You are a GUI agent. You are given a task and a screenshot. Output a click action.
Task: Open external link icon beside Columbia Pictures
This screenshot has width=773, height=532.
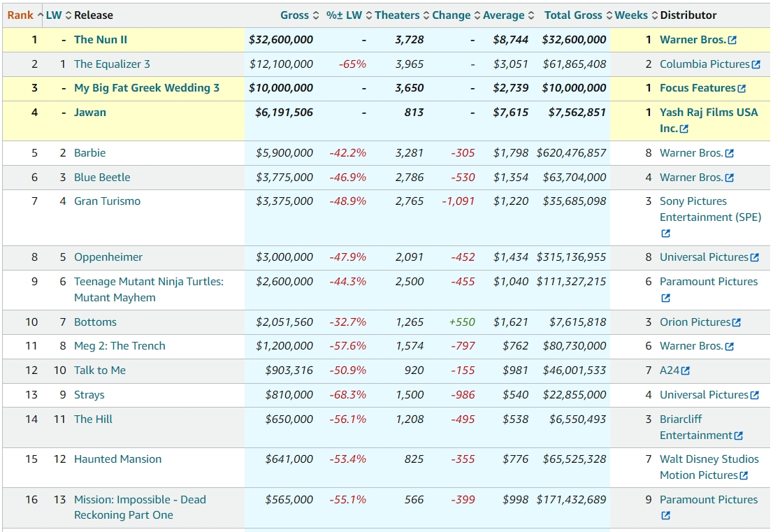(x=756, y=64)
